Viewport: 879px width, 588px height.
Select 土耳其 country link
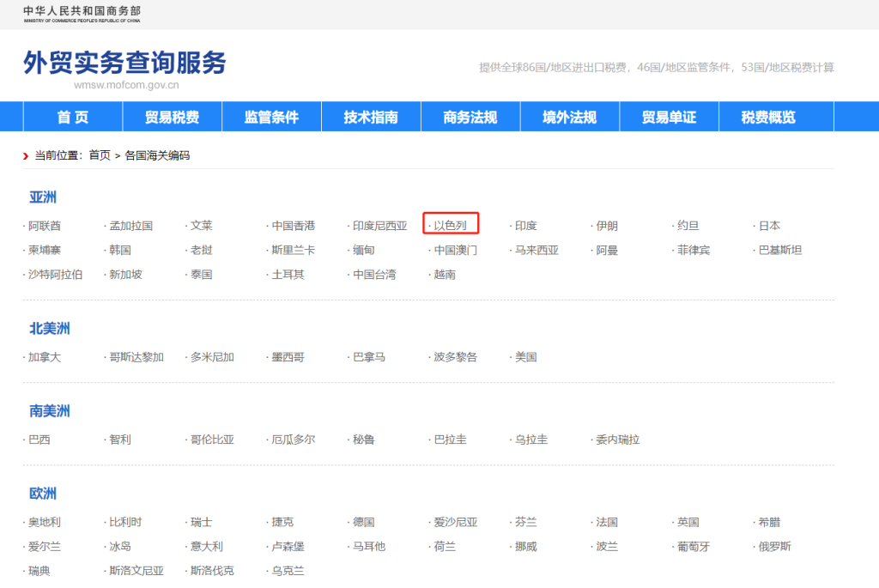tap(288, 275)
